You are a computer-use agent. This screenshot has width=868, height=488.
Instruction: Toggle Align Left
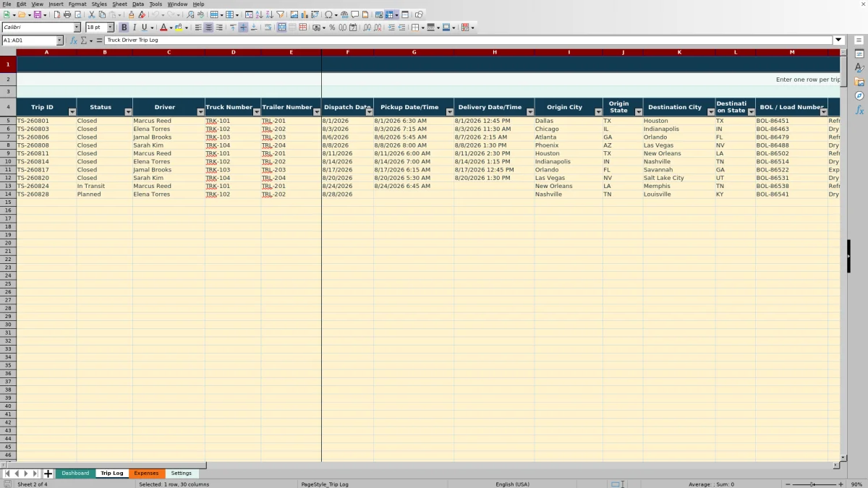click(x=198, y=27)
